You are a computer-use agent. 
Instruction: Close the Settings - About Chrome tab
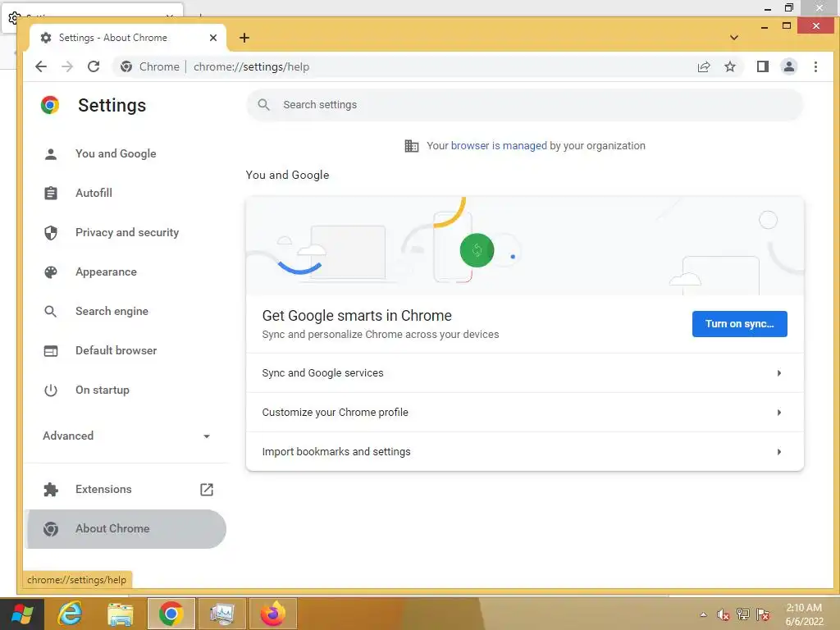tap(212, 38)
